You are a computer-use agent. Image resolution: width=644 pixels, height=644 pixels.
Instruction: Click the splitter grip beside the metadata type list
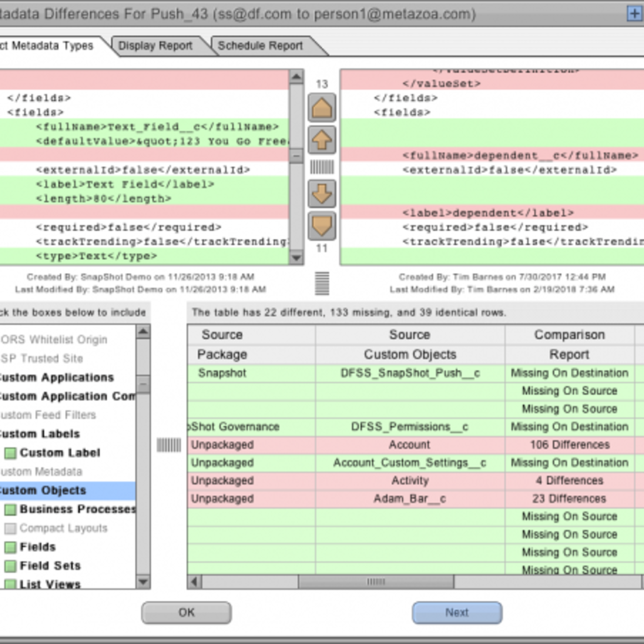[169, 445]
